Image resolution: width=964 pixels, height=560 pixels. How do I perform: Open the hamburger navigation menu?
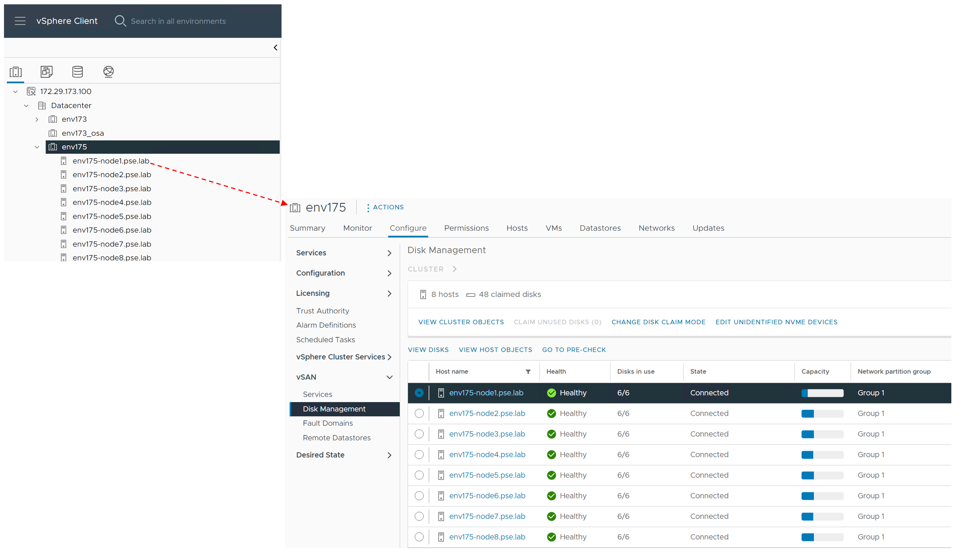pos(20,21)
